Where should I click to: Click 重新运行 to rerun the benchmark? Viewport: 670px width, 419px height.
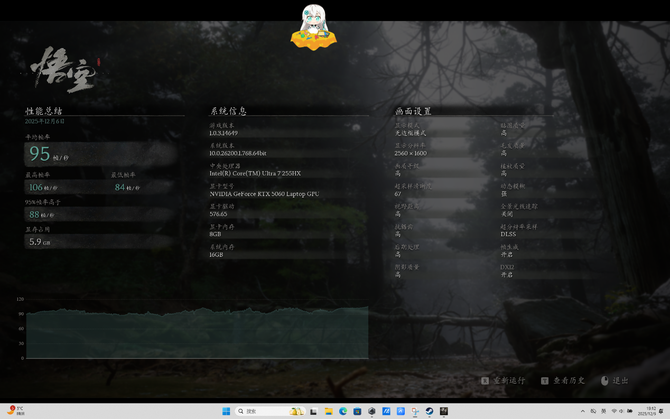[x=507, y=380]
